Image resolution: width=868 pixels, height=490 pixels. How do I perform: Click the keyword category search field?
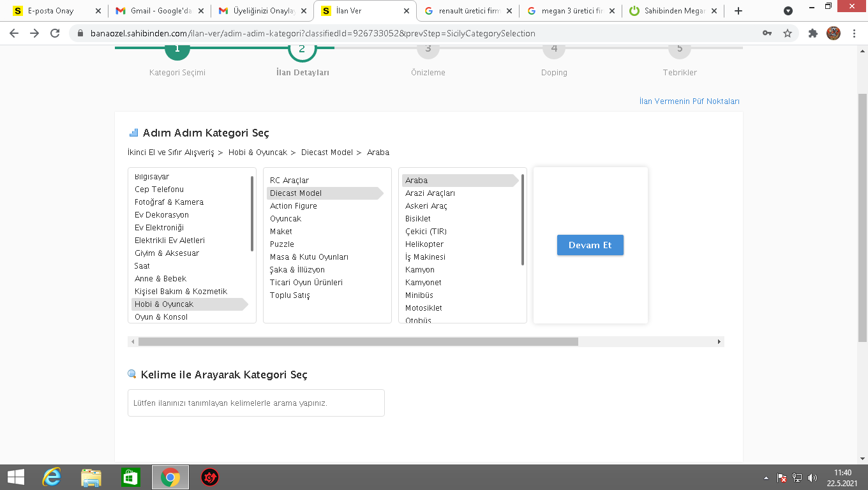click(x=256, y=403)
